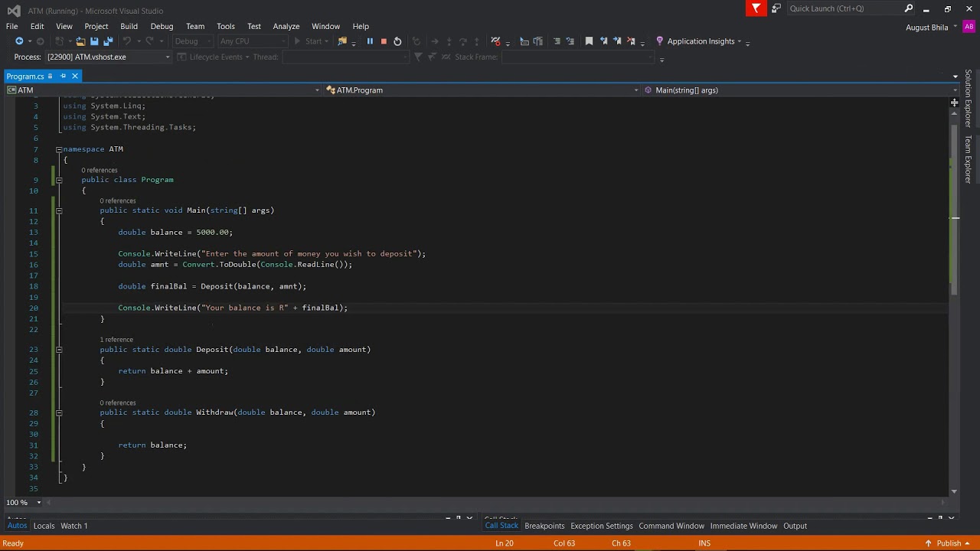Click the Navigate Backward arrow
Image resolution: width=980 pixels, height=551 pixels.
[x=19, y=41]
